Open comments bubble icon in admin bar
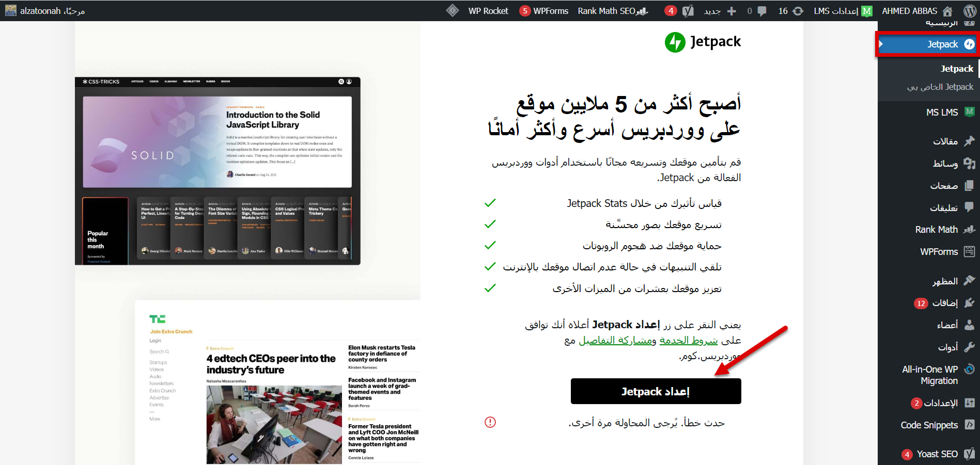The height and width of the screenshot is (465, 980). pyautogui.click(x=761, y=11)
